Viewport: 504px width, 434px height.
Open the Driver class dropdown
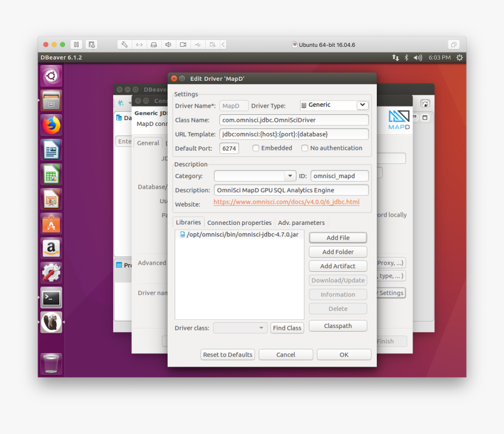click(x=240, y=328)
